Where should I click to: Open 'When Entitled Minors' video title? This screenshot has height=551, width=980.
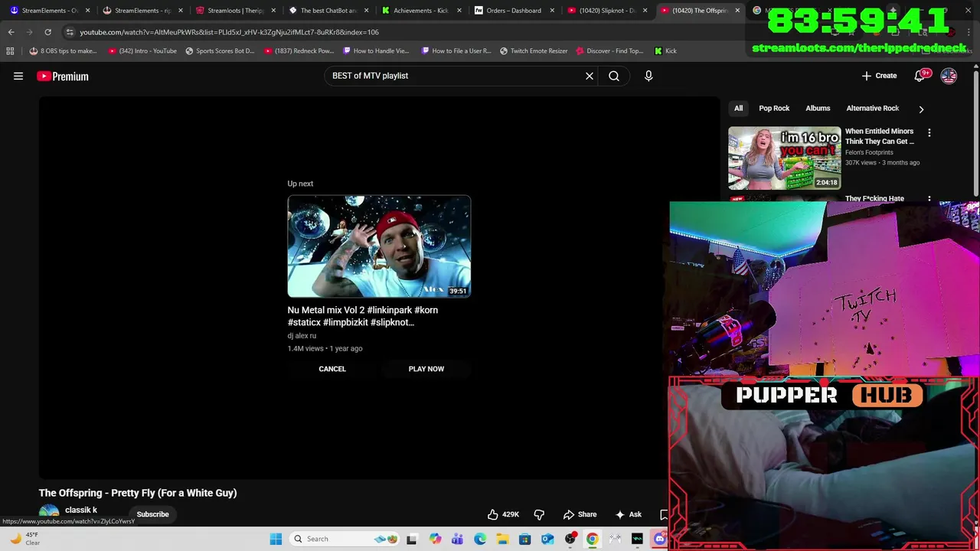click(880, 136)
